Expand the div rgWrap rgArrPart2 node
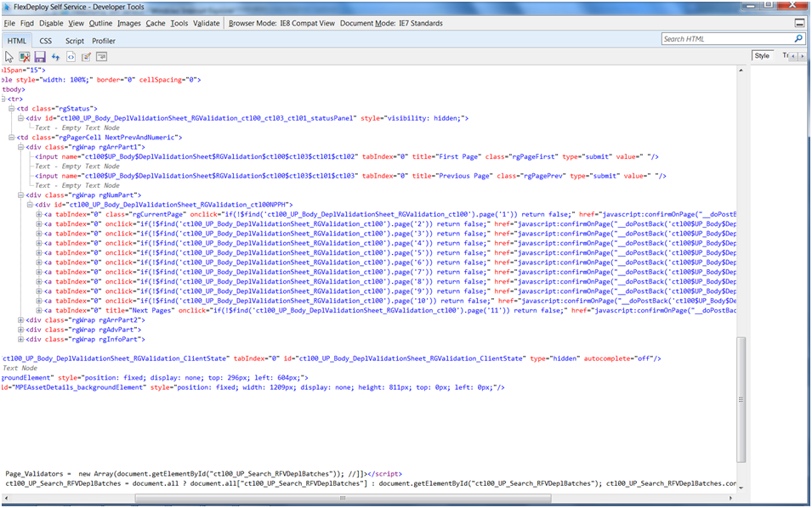812x508 pixels. point(20,320)
